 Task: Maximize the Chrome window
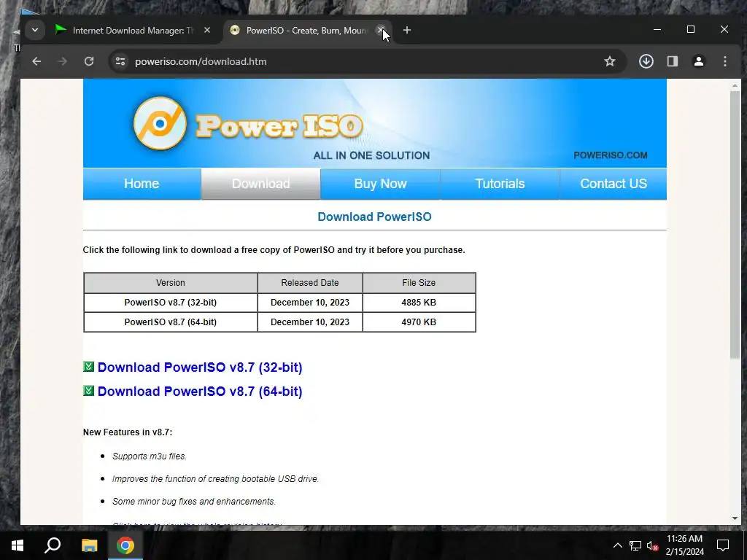click(x=691, y=29)
